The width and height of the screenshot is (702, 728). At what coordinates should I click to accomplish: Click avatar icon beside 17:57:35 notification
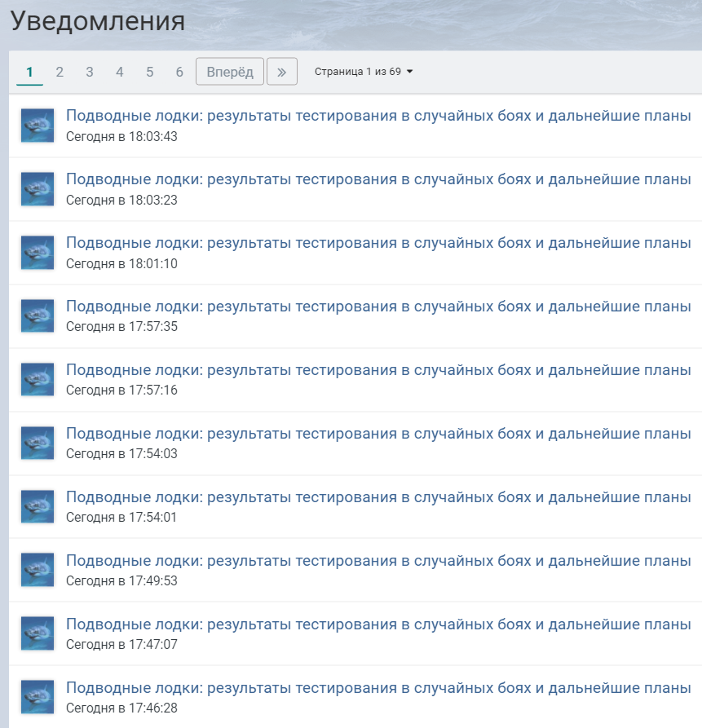click(38, 316)
